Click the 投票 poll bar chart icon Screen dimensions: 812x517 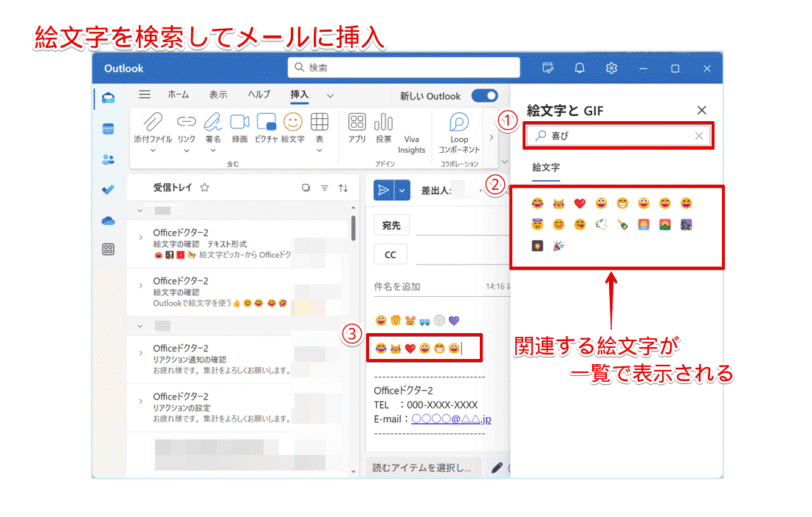[384, 122]
